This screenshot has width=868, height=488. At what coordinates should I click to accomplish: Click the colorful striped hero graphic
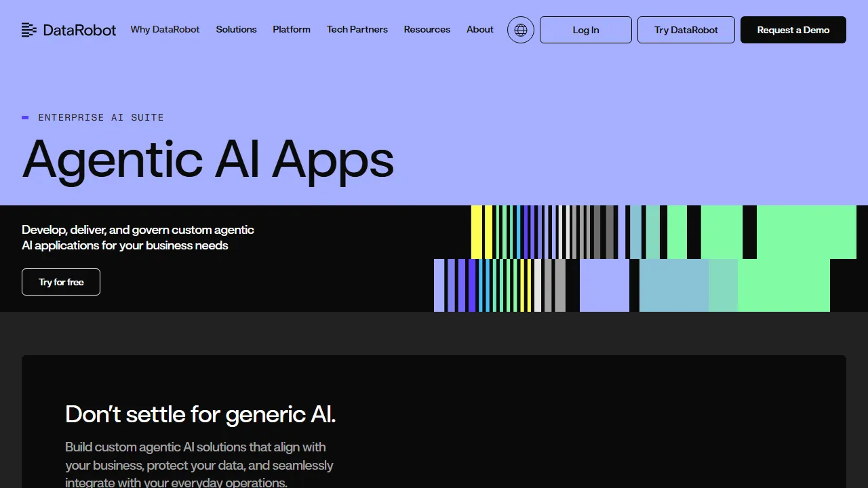pos(651,258)
